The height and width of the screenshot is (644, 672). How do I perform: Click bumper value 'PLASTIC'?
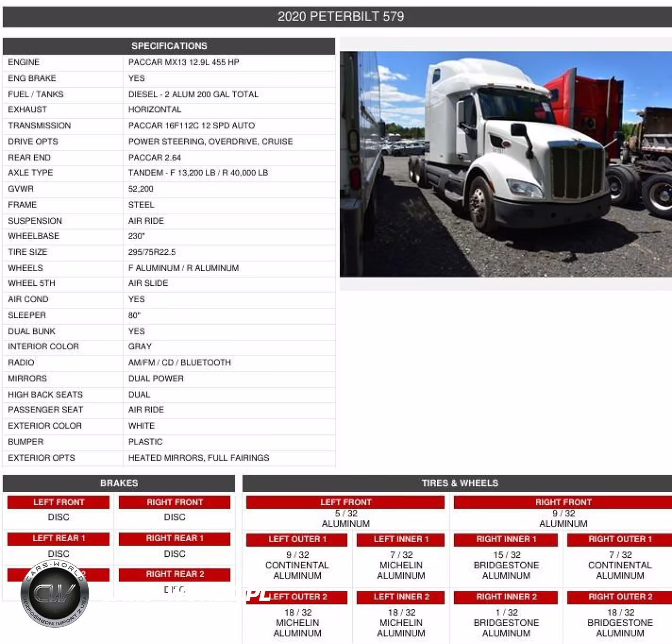145,442
